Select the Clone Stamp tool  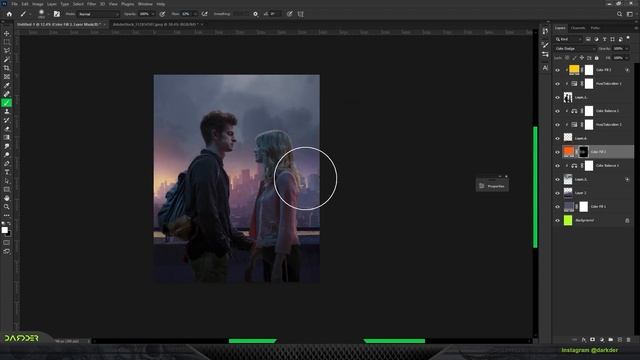tap(7, 111)
